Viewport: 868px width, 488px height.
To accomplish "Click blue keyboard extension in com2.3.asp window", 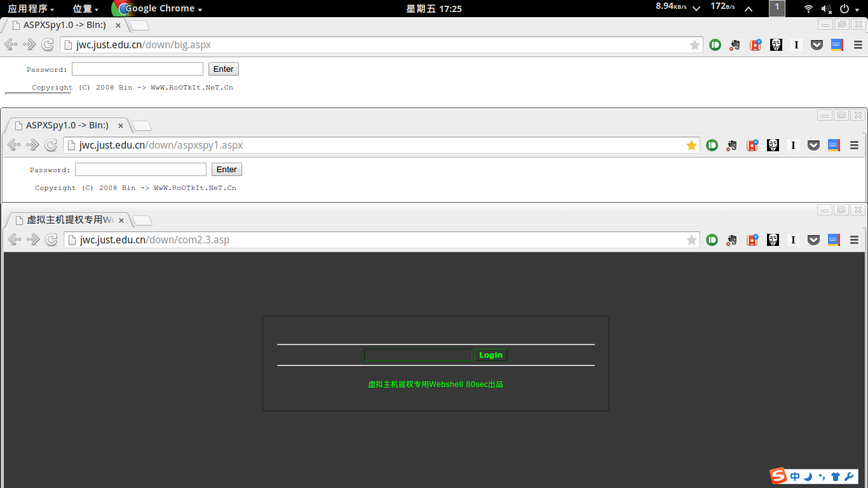I will click(x=834, y=240).
